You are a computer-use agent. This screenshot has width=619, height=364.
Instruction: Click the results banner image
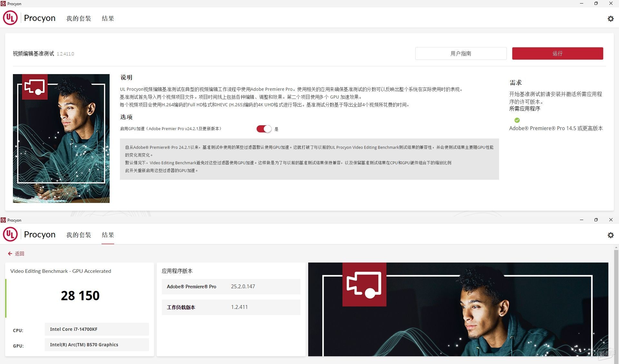[x=458, y=309]
